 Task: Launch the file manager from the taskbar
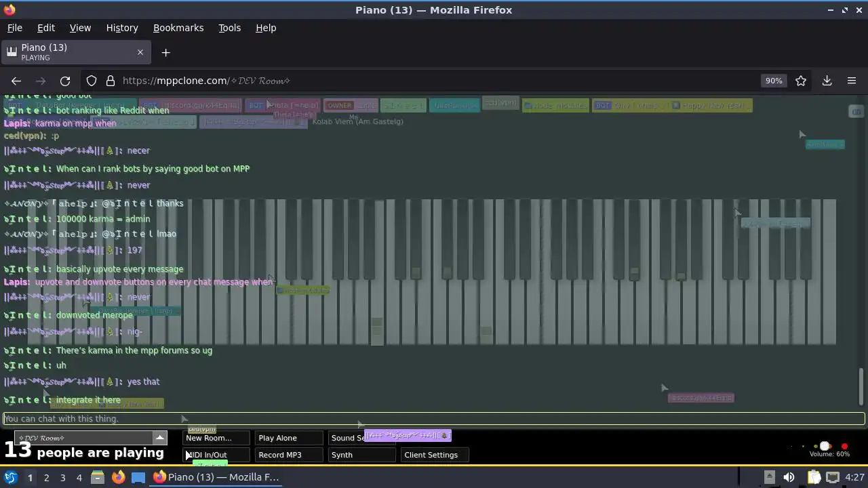tap(98, 477)
